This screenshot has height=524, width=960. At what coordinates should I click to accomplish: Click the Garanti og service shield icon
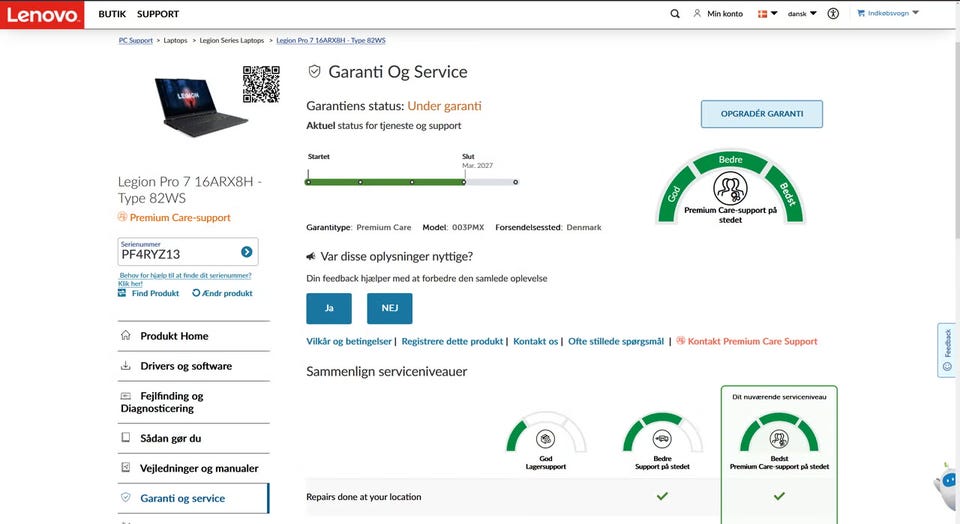[126, 498]
